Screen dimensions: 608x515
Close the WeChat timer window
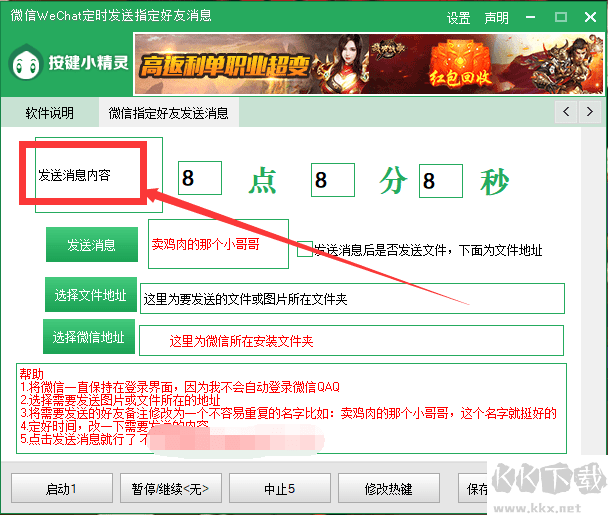(x=590, y=17)
